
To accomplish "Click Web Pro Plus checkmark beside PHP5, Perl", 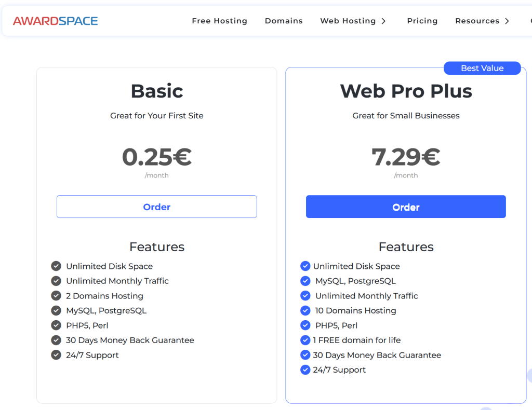I will [x=305, y=325].
